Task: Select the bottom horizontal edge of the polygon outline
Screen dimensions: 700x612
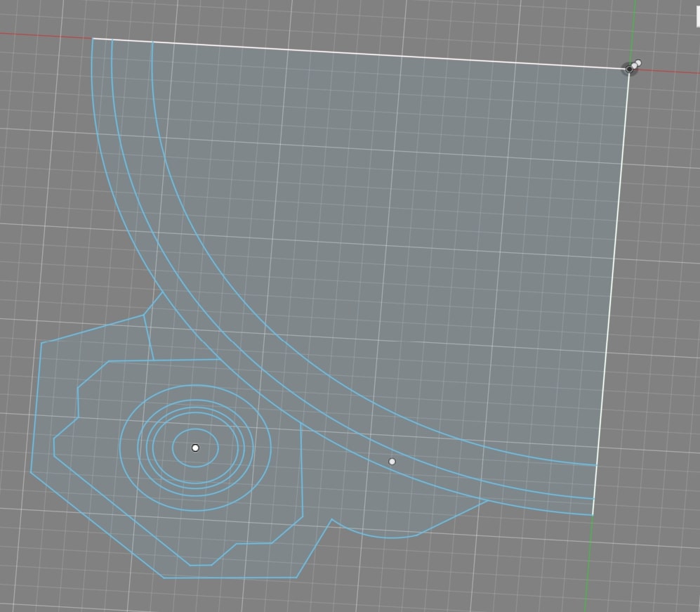Action: 230,578
